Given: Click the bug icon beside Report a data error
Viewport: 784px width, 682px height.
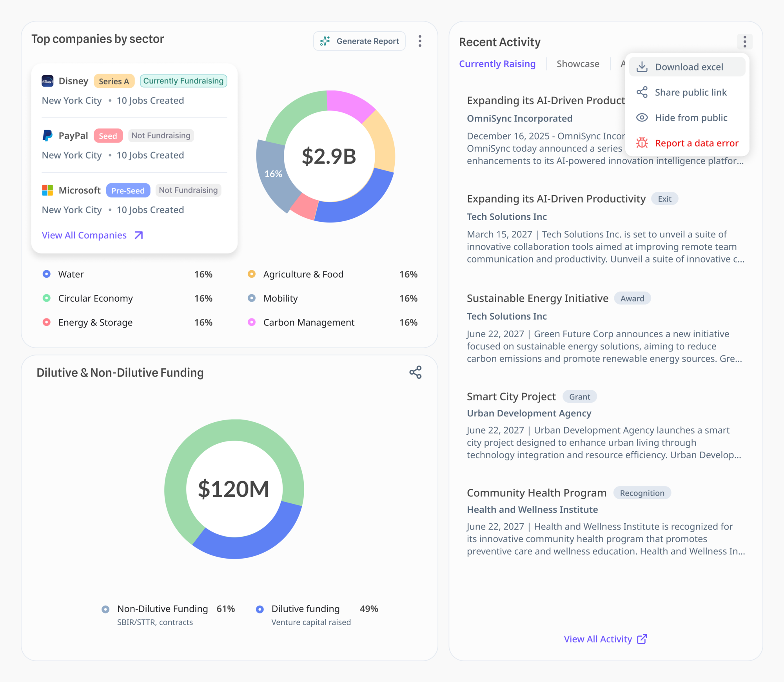Looking at the screenshot, I should tap(642, 143).
